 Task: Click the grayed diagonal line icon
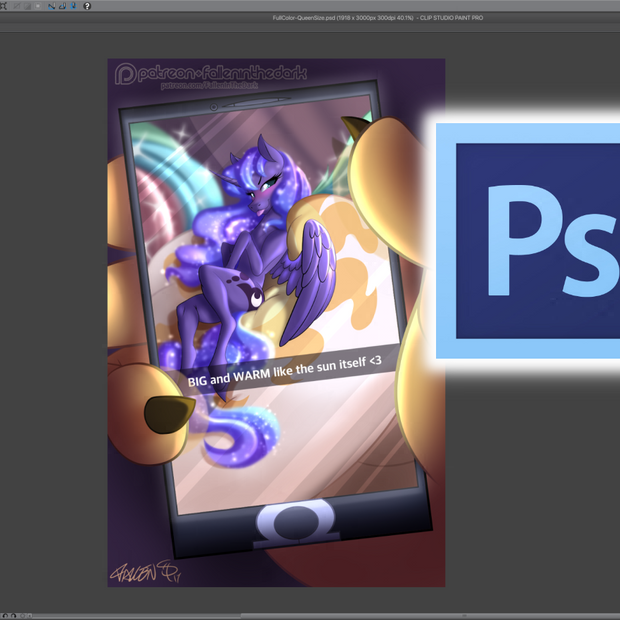pos(17,6)
